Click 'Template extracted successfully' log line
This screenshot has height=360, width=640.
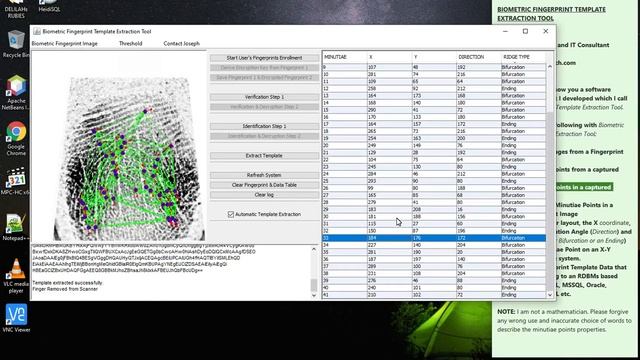click(x=67, y=283)
